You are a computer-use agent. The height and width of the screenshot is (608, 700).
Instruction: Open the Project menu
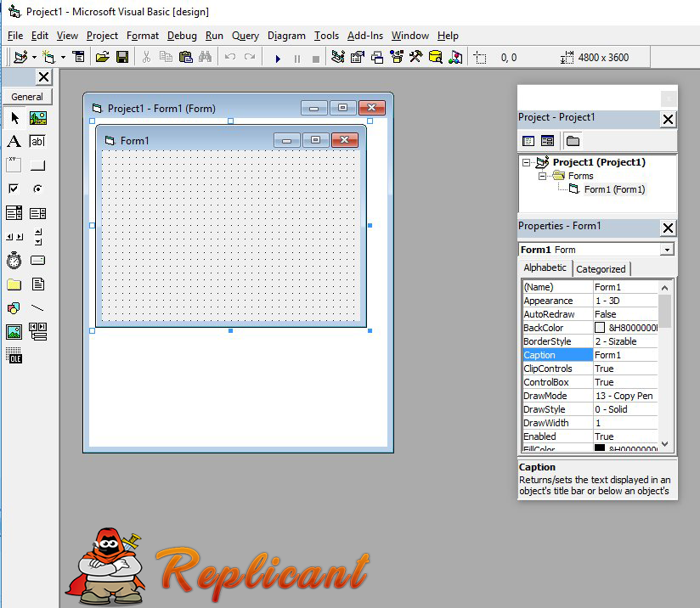pos(102,36)
